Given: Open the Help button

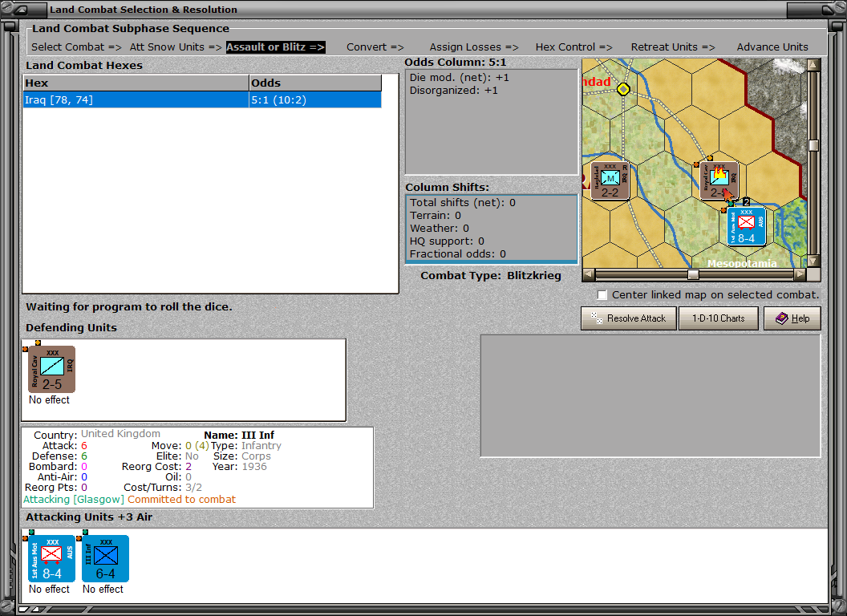Looking at the screenshot, I should [792, 318].
